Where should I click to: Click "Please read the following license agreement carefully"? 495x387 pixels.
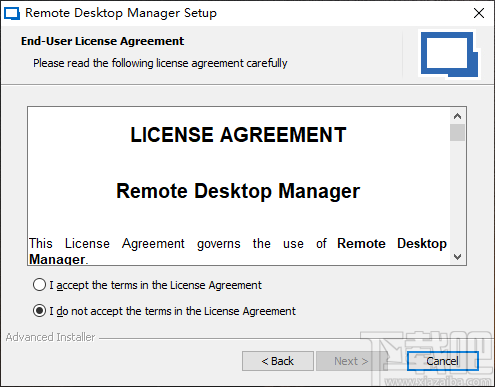pyautogui.click(x=160, y=63)
